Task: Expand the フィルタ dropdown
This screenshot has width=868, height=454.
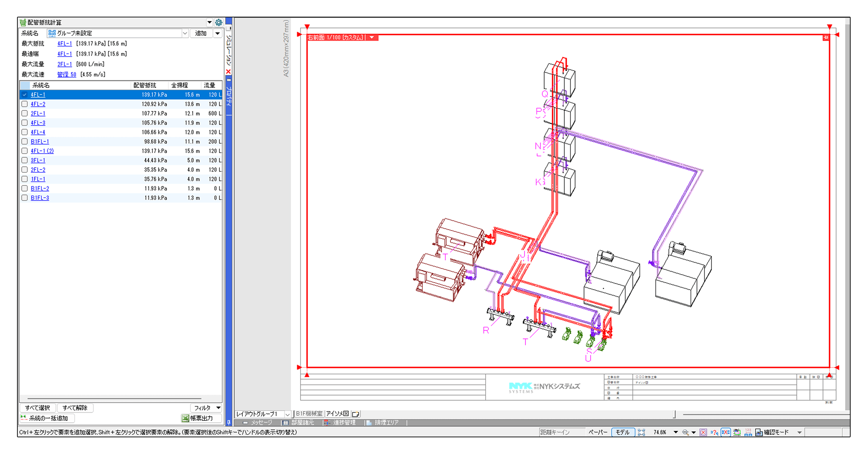Action: click(218, 408)
